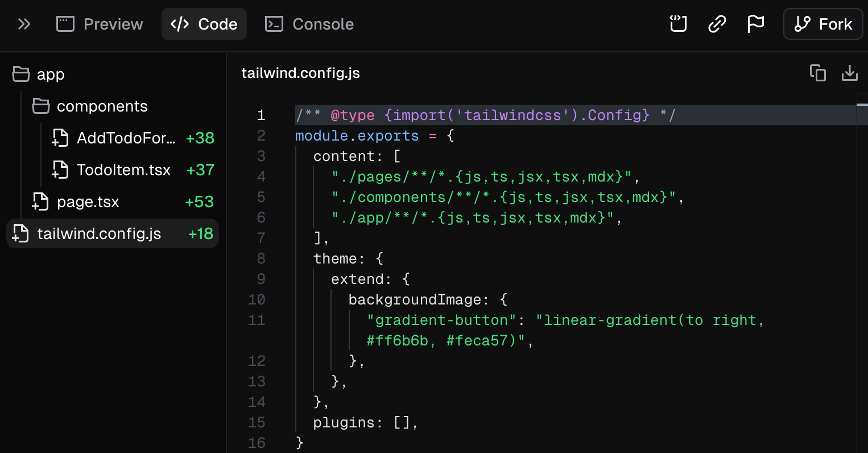
Task: Click the flag report icon
Action: point(755,24)
